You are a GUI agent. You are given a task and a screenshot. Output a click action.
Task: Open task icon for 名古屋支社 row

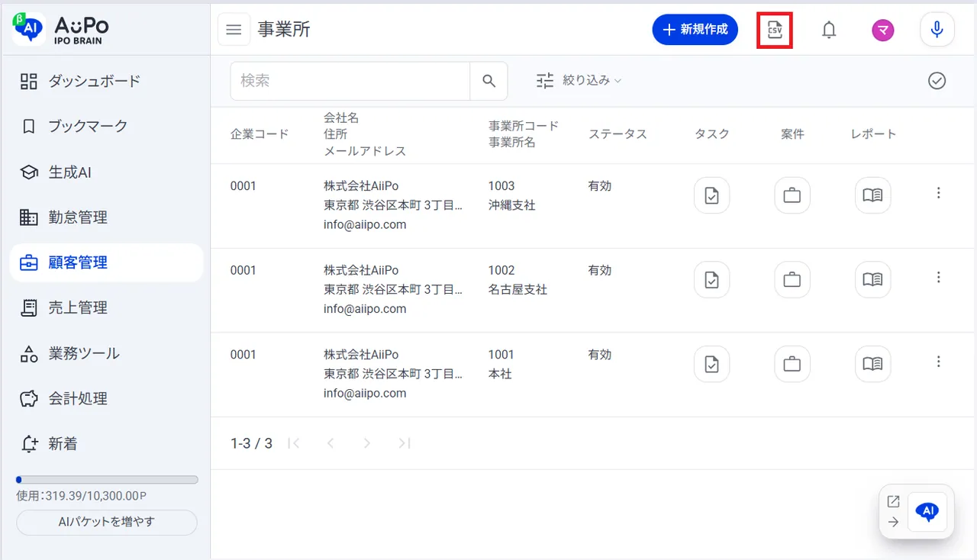pos(711,279)
